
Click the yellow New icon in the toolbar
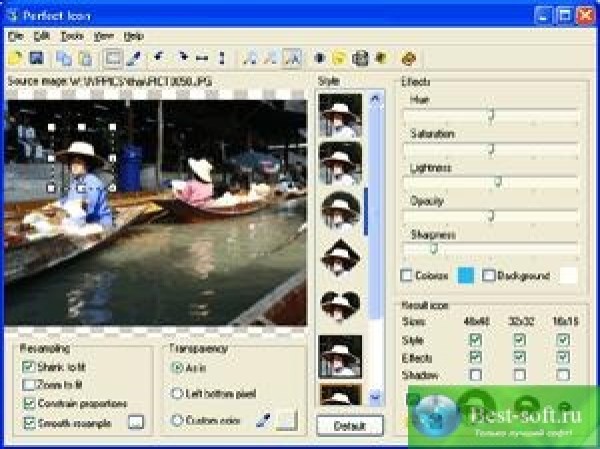16,58
